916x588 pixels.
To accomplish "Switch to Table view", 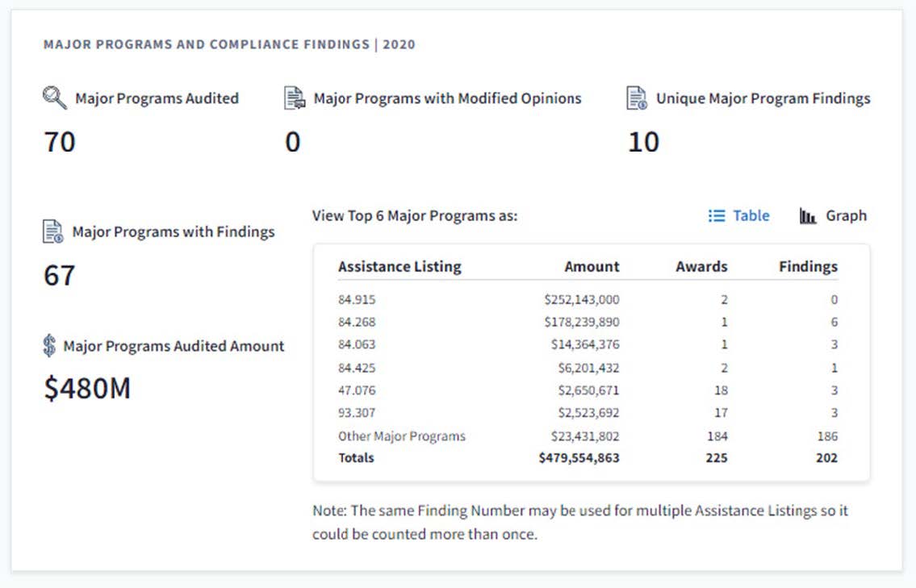I will coord(751,216).
